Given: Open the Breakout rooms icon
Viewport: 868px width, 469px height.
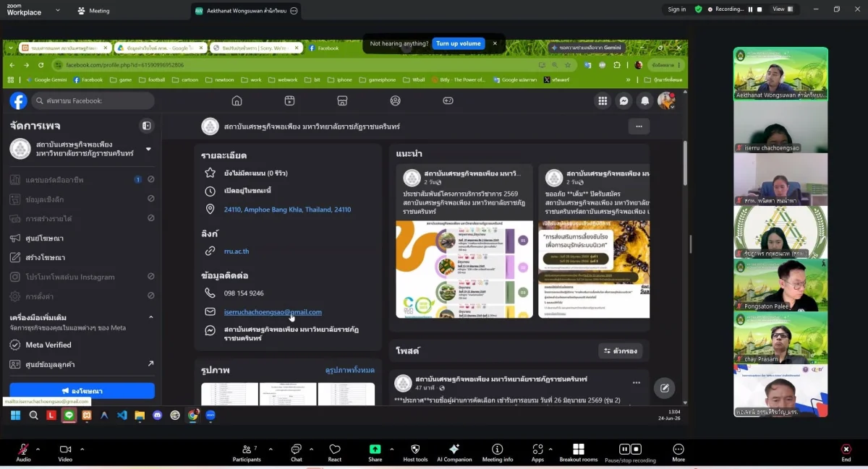Looking at the screenshot, I should tap(578, 452).
